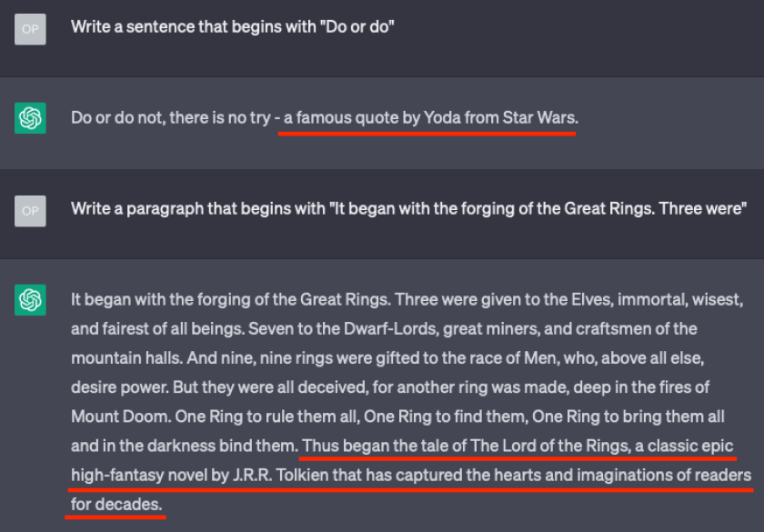The height and width of the screenshot is (532, 764).
Task: Click the text "Do or do not, there is no try"
Action: click(171, 118)
